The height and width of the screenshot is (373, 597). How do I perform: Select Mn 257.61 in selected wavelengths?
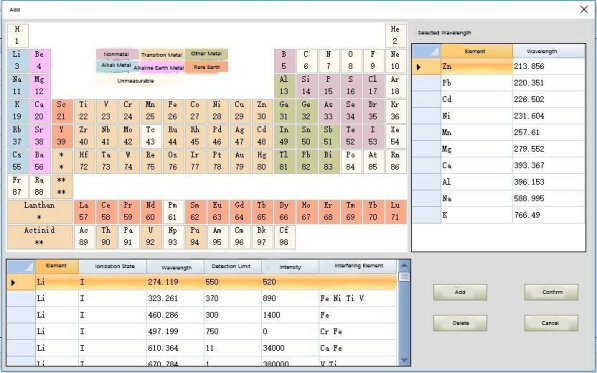498,132
